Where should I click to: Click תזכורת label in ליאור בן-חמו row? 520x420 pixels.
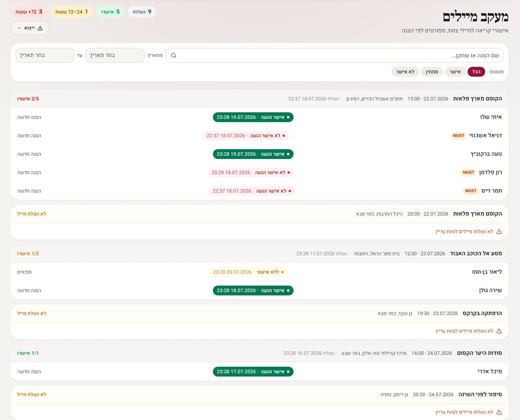(24, 272)
